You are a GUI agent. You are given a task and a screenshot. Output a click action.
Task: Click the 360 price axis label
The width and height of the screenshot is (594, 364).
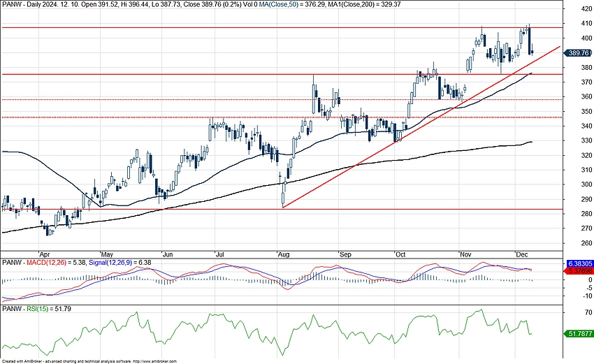click(586, 97)
